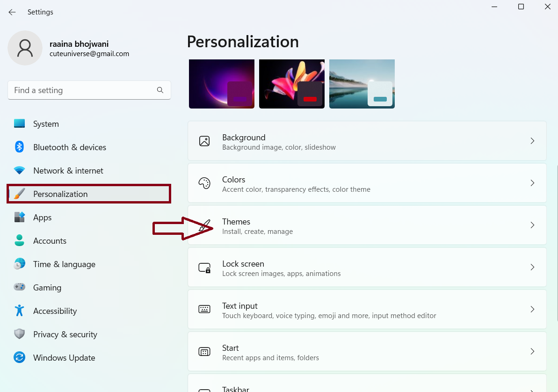The width and height of the screenshot is (558, 392).
Task: Click the Windows Update sync icon
Action: pyautogui.click(x=19, y=358)
